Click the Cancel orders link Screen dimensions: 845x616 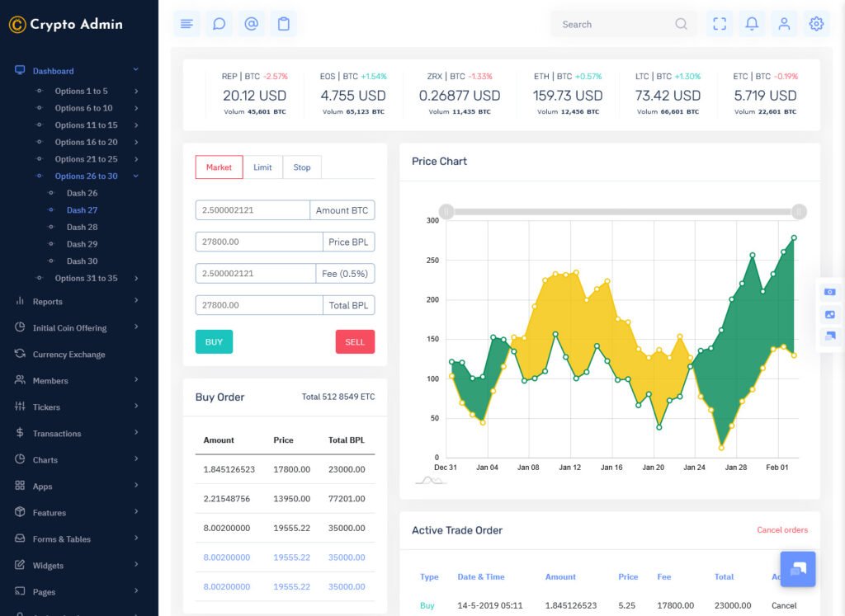pyautogui.click(x=782, y=530)
